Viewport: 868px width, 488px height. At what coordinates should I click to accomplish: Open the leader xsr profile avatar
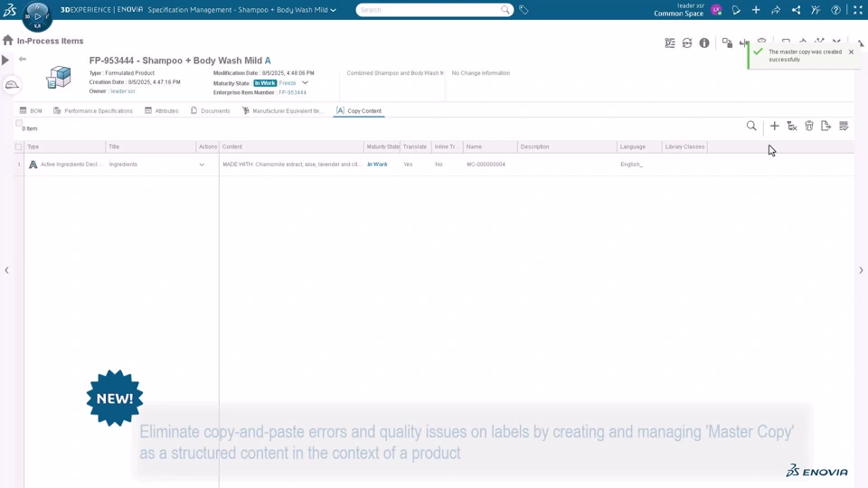tap(716, 10)
